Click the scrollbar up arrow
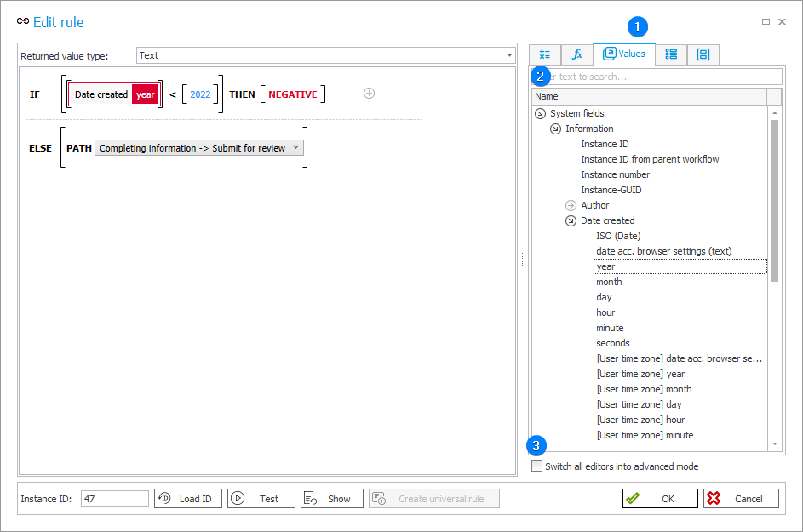The image size is (803, 532). tap(775, 112)
